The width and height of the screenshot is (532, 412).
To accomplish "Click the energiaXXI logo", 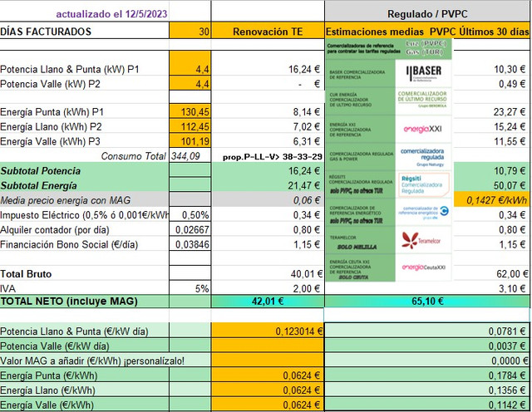I will coord(423,130).
